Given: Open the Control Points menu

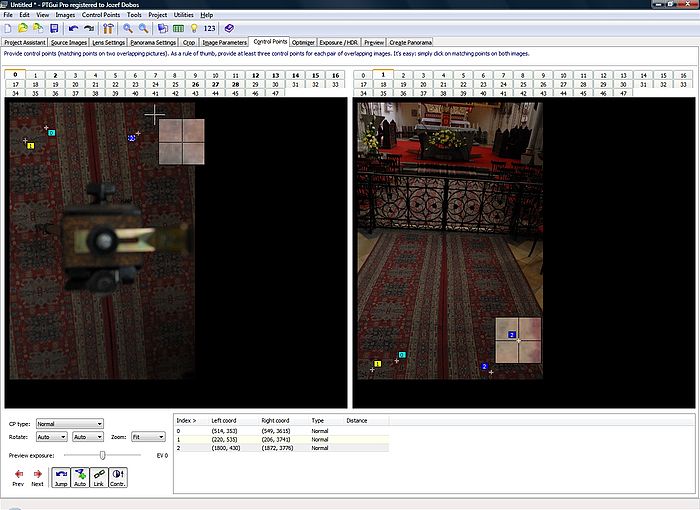Looking at the screenshot, I should [x=100, y=15].
